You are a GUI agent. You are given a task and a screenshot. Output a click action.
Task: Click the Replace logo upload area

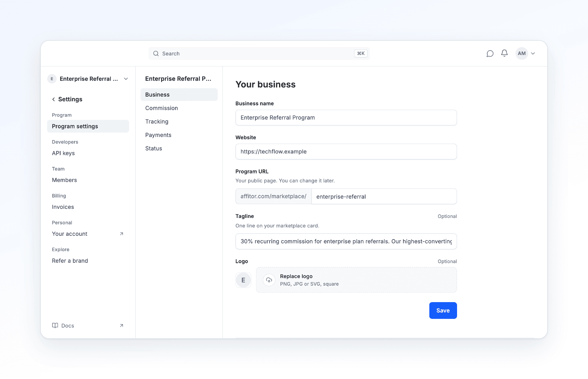[x=356, y=280]
